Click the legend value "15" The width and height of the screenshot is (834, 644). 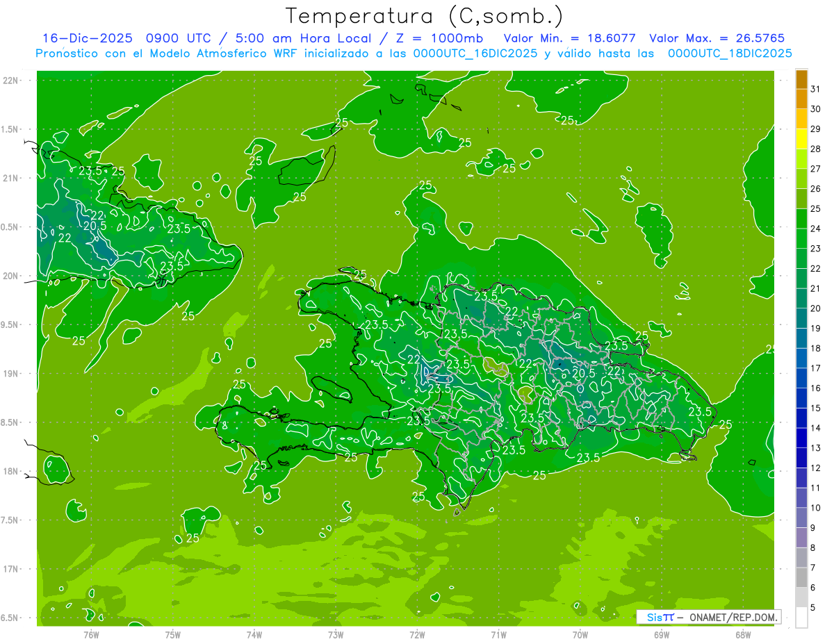click(815, 408)
